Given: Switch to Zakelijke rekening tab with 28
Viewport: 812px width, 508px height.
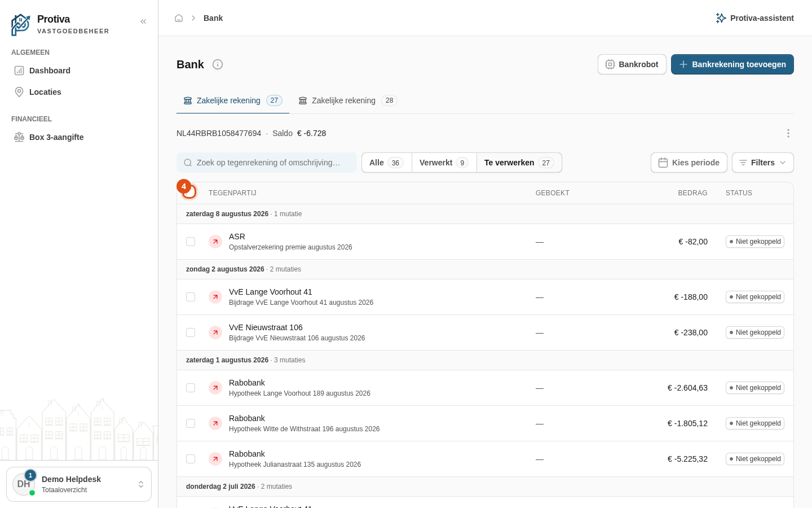Looking at the screenshot, I should click(348, 100).
